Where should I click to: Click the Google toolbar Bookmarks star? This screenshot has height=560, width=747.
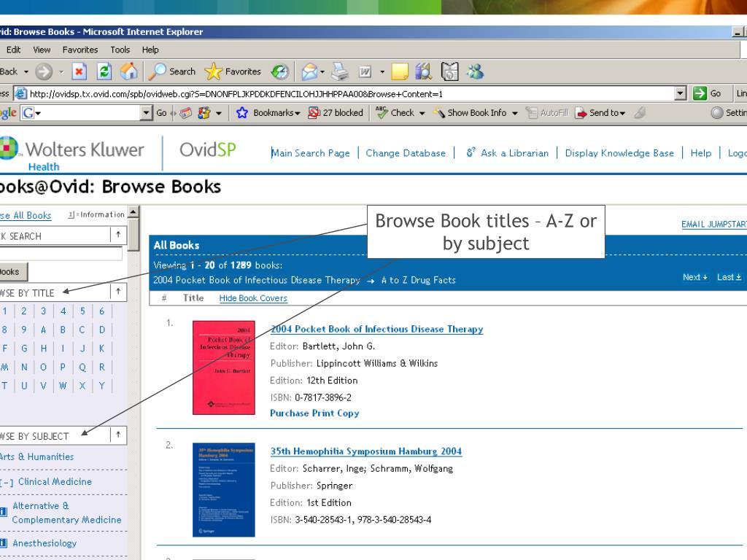point(242,113)
